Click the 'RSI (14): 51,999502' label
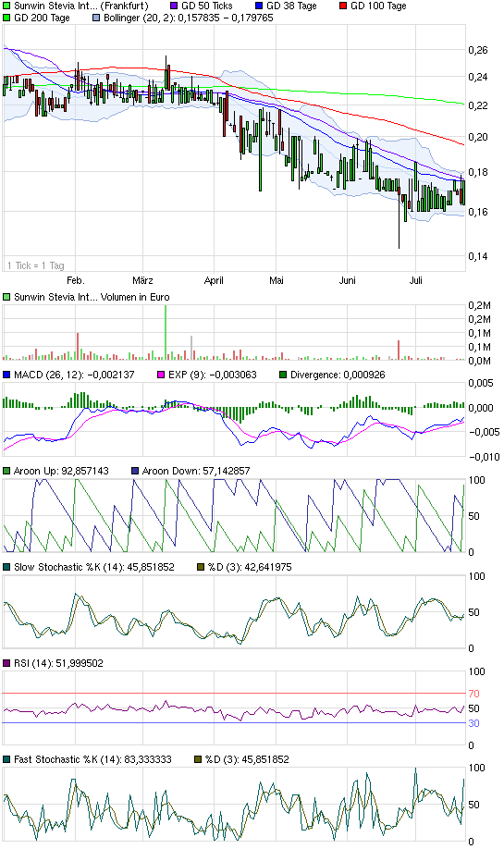Image resolution: width=504 pixels, height=849 pixels. tap(58, 663)
